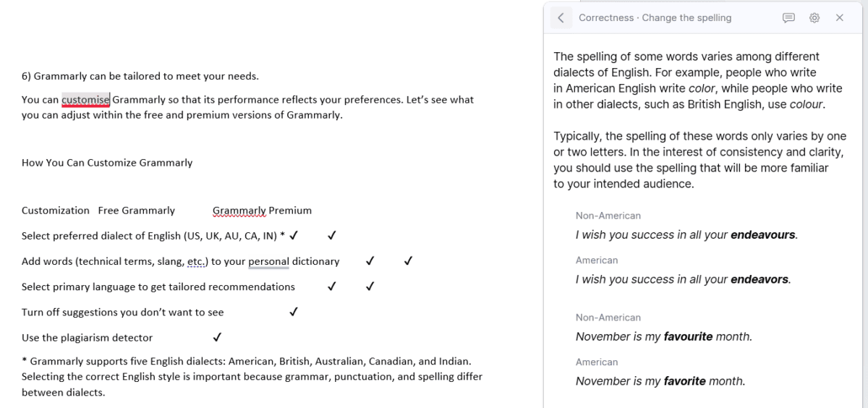Open Grammarly settings gear icon

tap(814, 18)
